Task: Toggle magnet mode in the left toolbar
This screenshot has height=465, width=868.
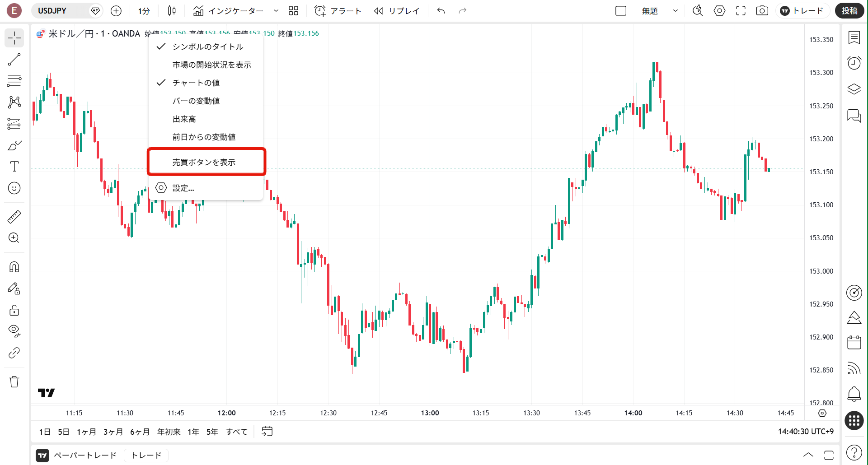Action: click(x=14, y=267)
